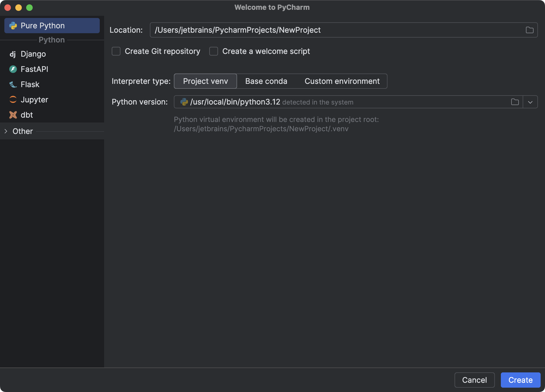
Task: Enable Create a welcome script
Action: coord(213,51)
